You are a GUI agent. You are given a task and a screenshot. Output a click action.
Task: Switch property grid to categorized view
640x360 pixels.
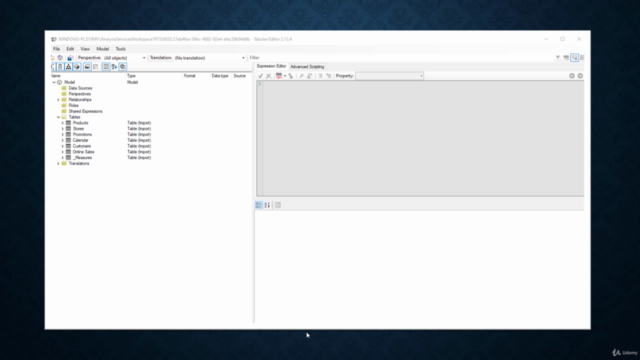(259, 205)
